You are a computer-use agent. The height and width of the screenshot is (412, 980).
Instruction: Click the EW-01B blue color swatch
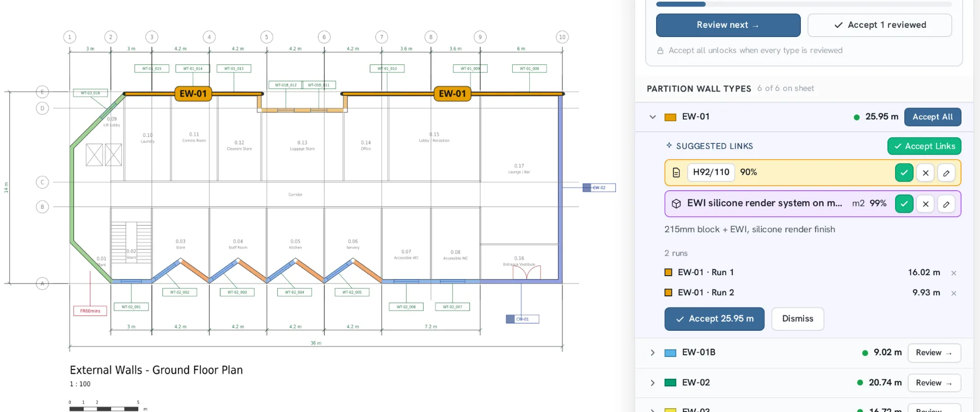(670, 353)
